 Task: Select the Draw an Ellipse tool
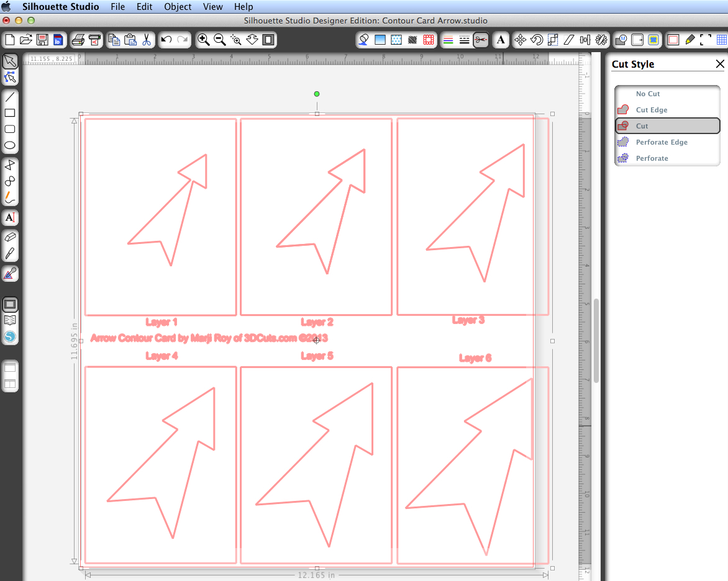tap(10, 145)
